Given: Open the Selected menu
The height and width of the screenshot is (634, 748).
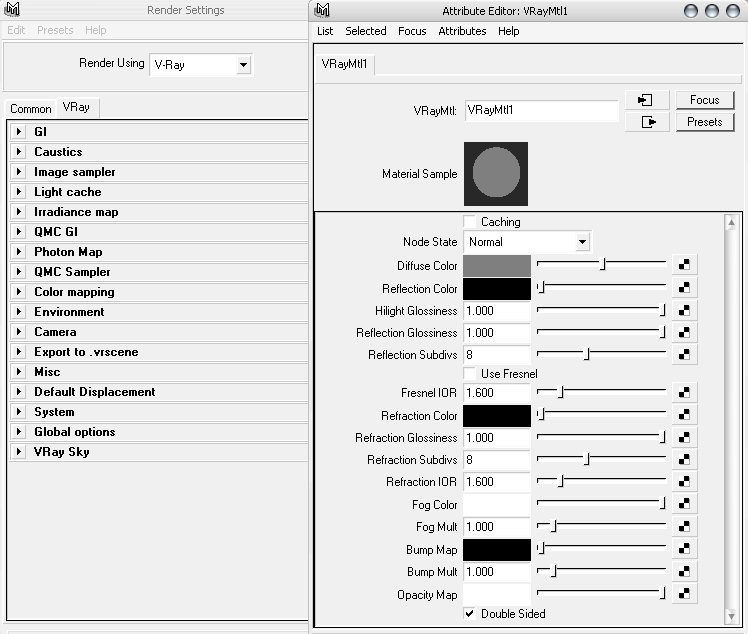Looking at the screenshot, I should (x=366, y=31).
